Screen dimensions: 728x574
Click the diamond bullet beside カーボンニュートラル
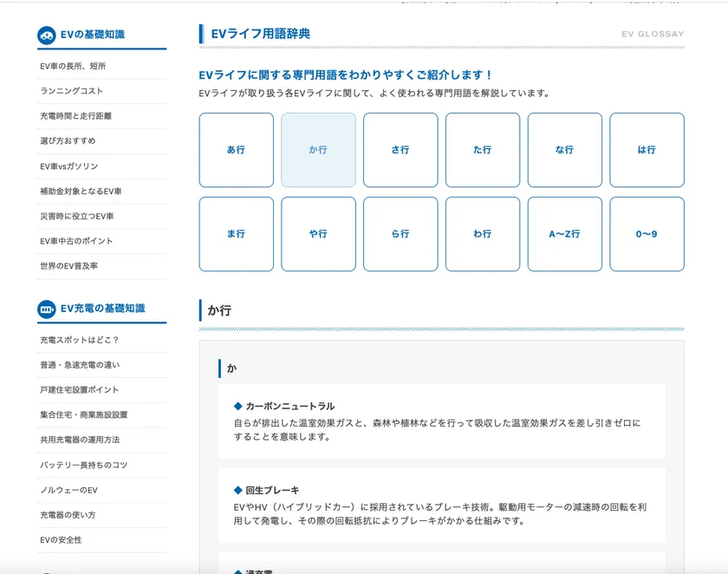pyautogui.click(x=237, y=407)
